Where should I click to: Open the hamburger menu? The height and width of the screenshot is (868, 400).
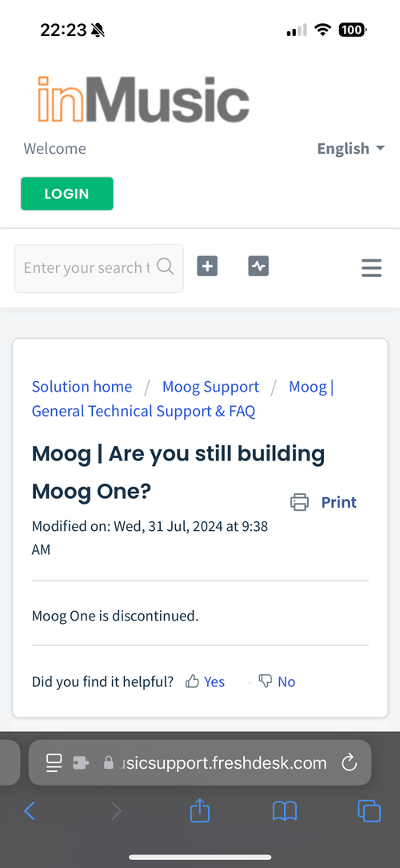coord(371,268)
